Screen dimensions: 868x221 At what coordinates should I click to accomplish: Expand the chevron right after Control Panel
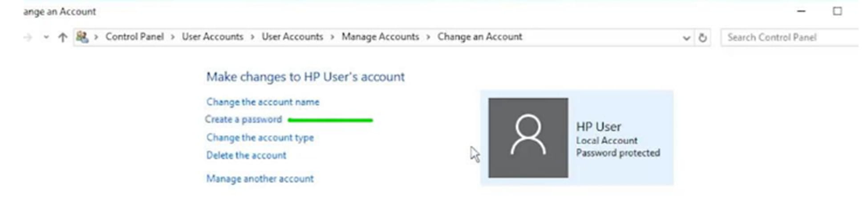click(x=173, y=37)
